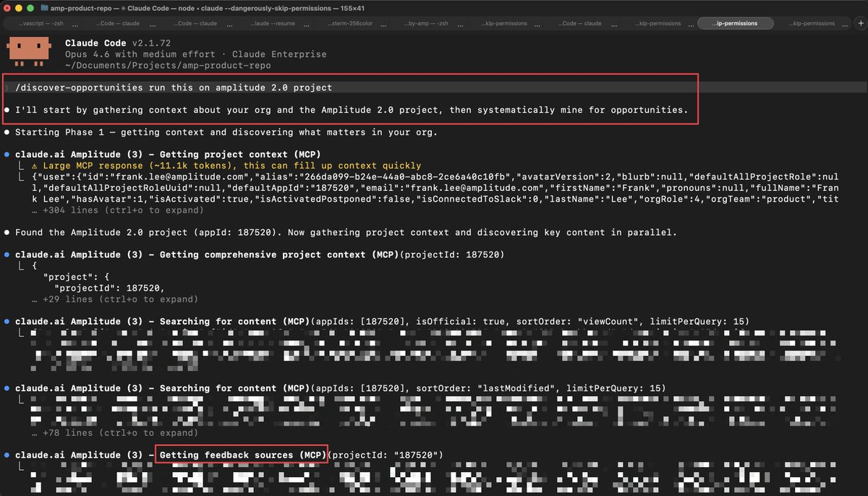Select the highlighted active ...ip-permissions tab

tap(735, 23)
